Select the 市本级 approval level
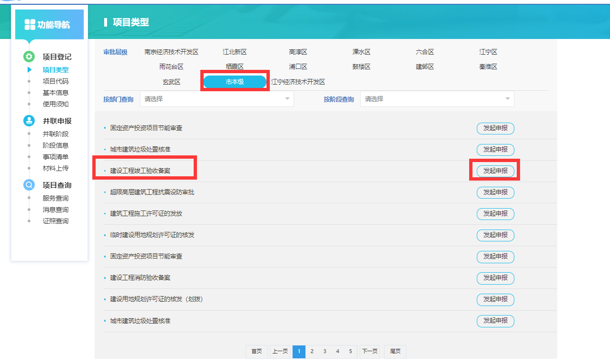The image size is (610, 364). coord(235,82)
